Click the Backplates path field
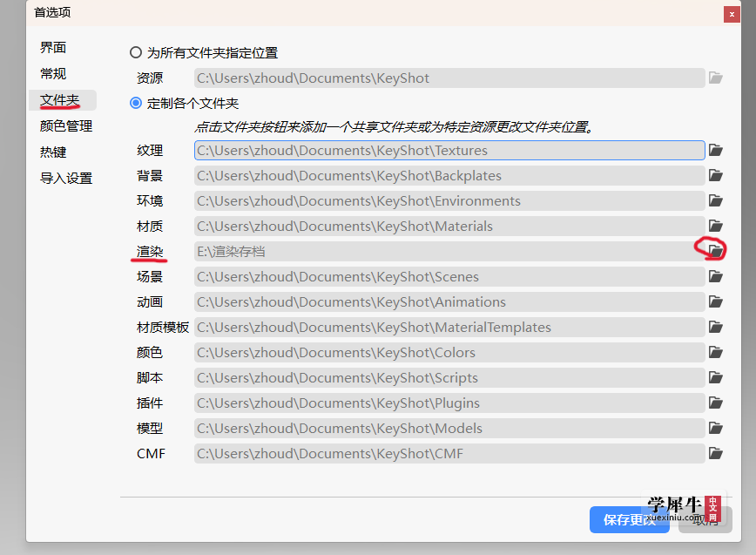 [449, 175]
